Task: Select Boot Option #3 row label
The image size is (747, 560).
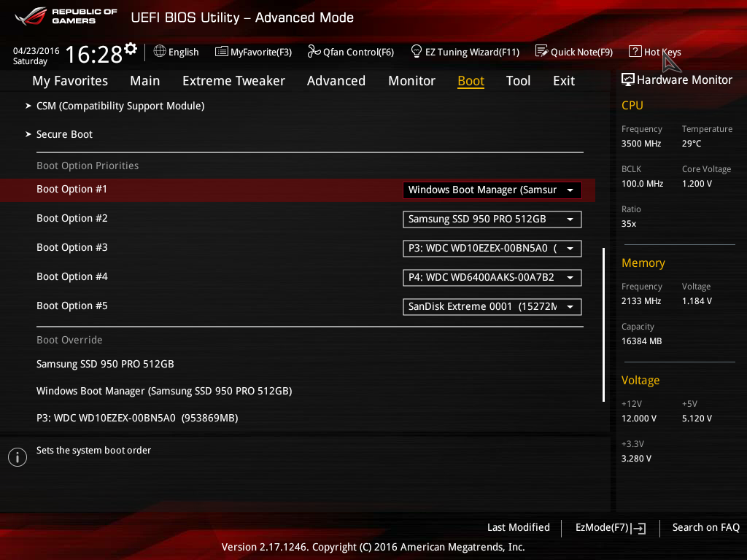Action: 72,247
